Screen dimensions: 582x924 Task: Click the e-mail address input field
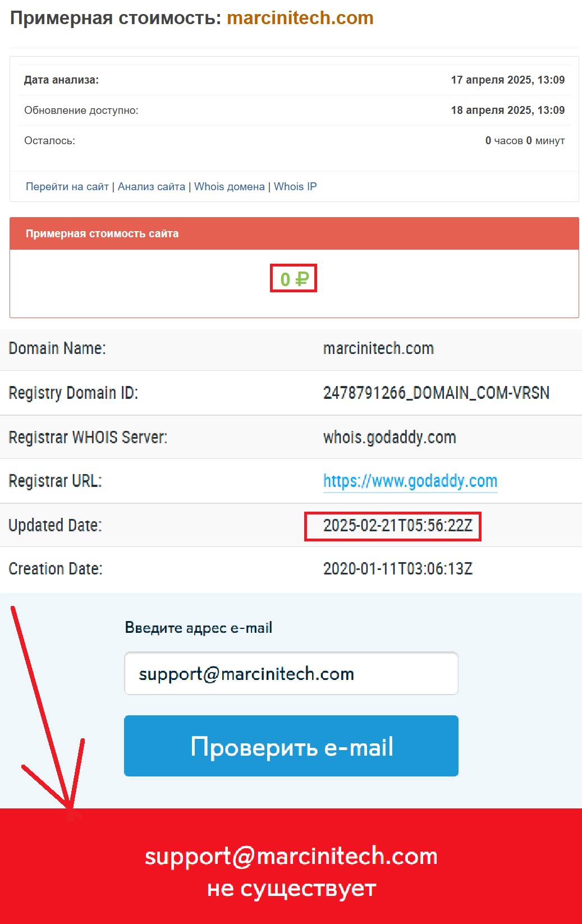[291, 673]
